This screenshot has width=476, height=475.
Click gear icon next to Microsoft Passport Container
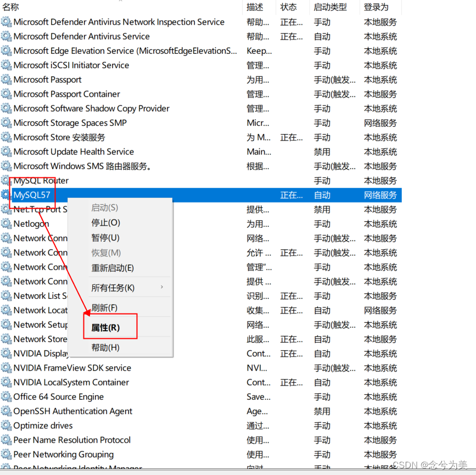coord(6,94)
